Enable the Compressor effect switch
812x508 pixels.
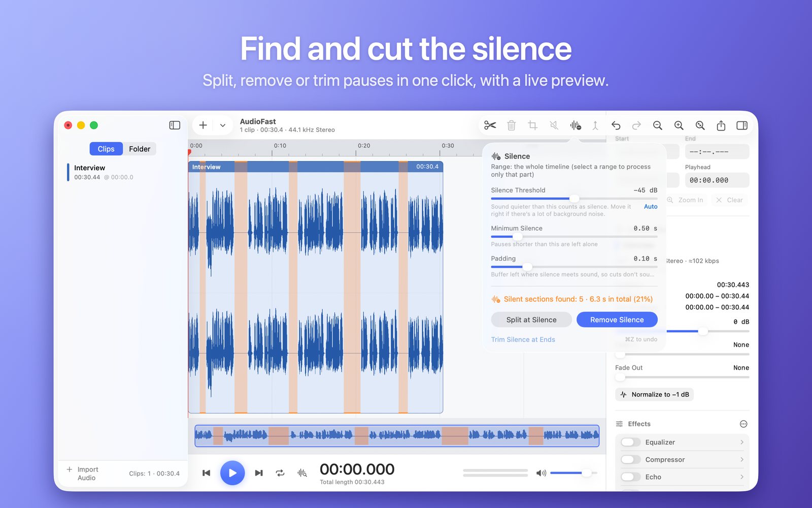coord(630,460)
